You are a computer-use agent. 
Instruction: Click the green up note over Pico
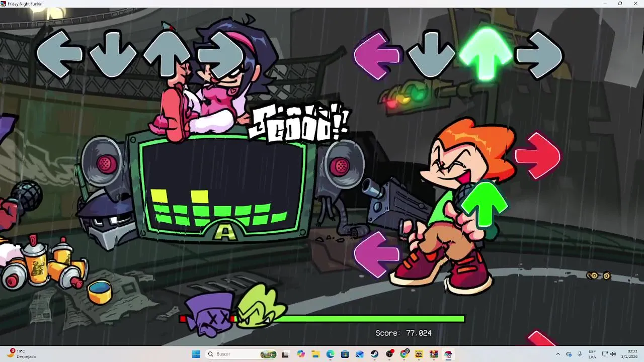[485, 205]
